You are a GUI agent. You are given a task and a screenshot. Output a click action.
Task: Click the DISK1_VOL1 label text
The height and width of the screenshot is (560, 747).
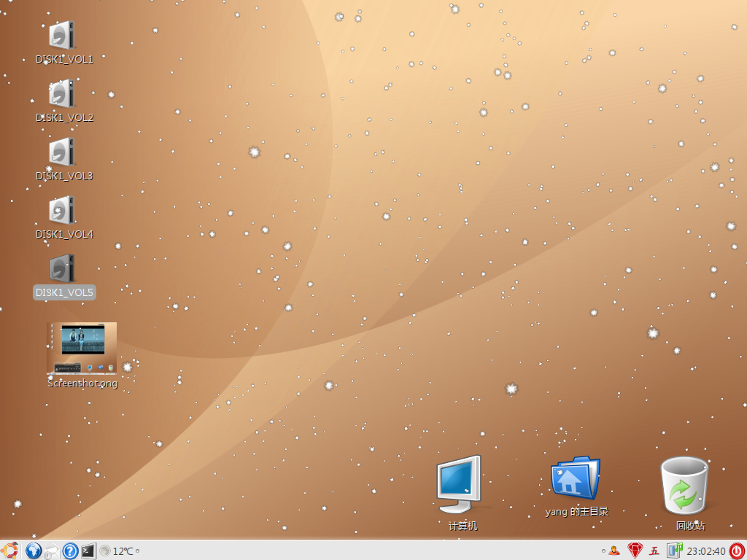pyautogui.click(x=64, y=59)
